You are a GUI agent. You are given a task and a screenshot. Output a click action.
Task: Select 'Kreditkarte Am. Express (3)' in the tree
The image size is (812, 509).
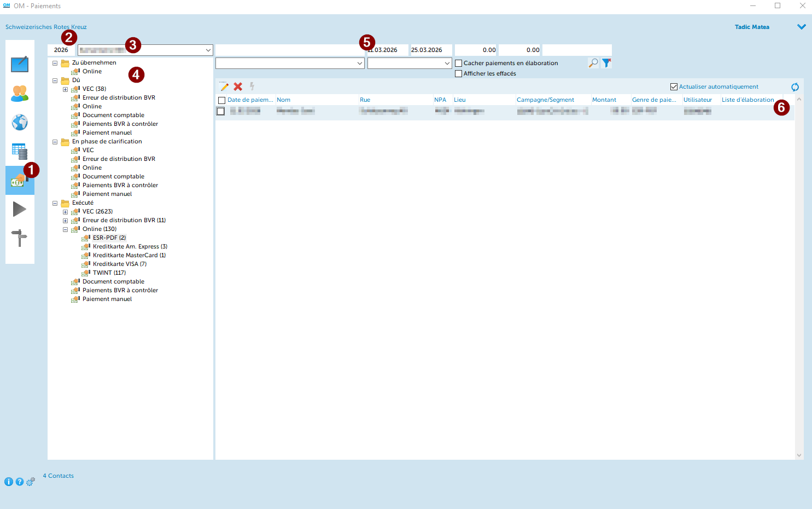point(130,246)
